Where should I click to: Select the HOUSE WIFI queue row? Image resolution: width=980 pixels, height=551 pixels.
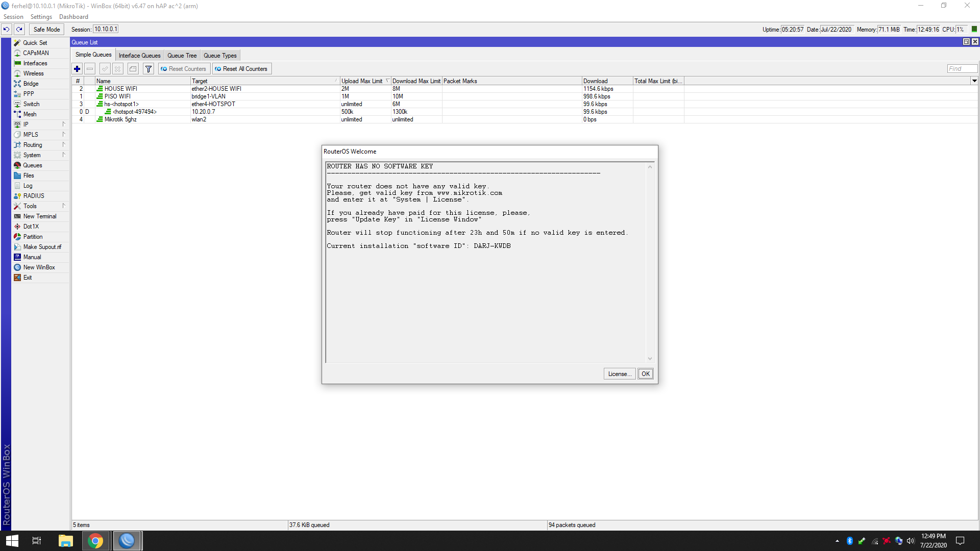(x=525, y=89)
